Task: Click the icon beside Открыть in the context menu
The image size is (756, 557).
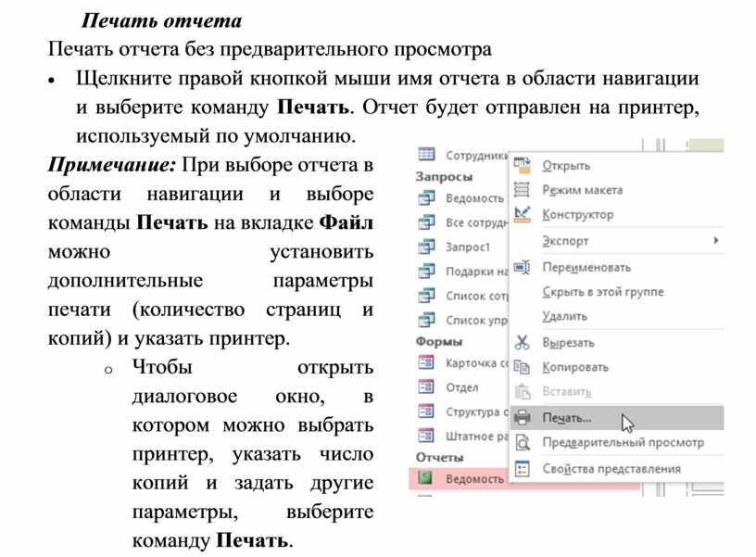Action: [522, 165]
